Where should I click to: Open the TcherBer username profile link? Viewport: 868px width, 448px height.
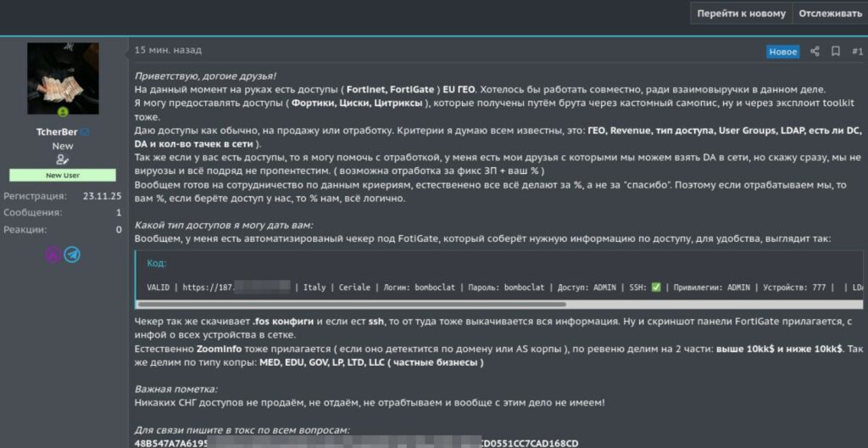tap(57, 133)
